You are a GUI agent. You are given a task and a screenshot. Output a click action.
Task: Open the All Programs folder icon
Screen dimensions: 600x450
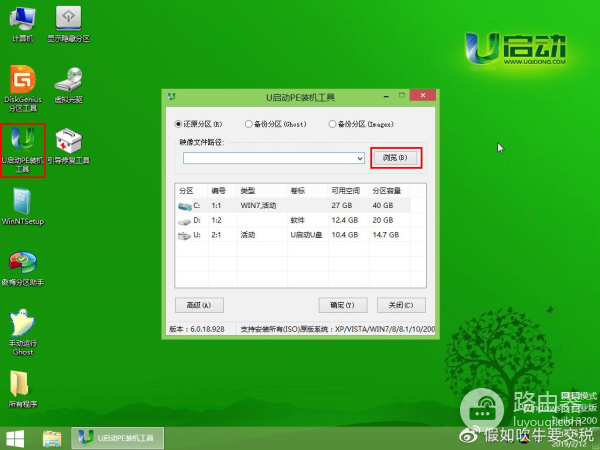pos(23,389)
